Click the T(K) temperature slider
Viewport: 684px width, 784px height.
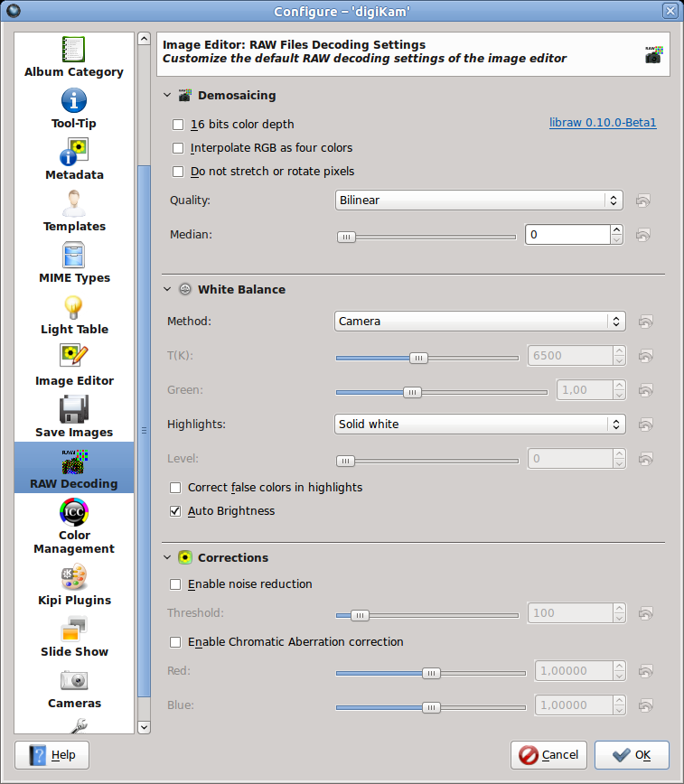click(427, 358)
